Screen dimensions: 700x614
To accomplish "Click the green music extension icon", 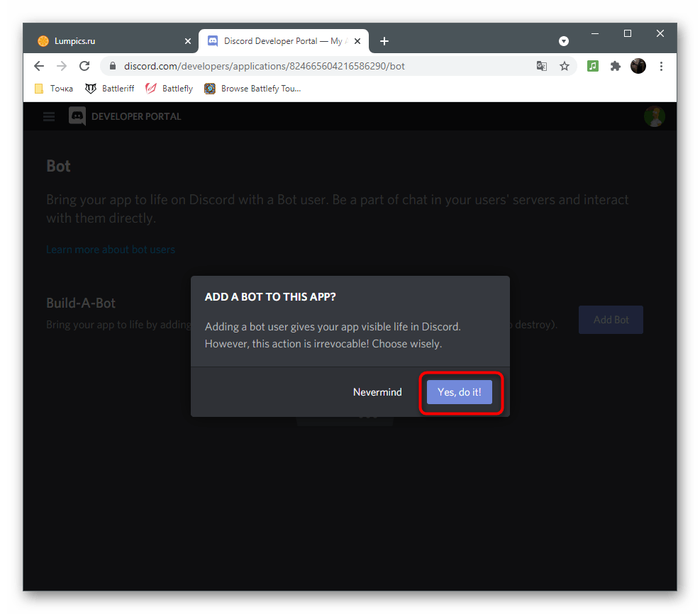I will (593, 66).
